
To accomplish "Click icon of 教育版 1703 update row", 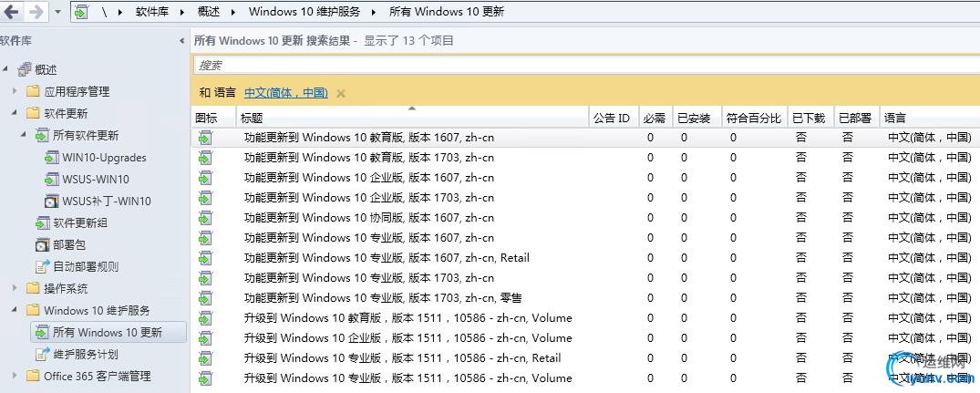I will coord(206,158).
